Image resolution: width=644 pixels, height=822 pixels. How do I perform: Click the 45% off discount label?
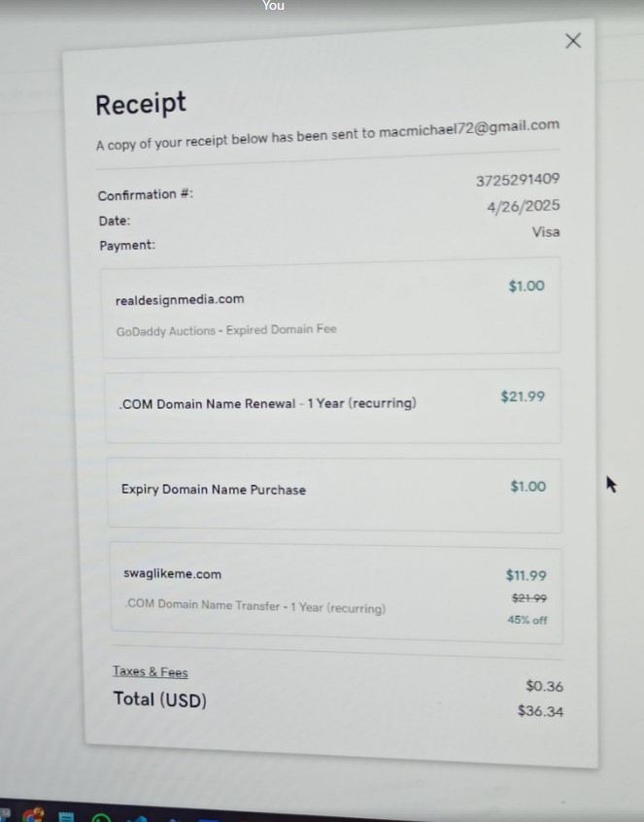(526, 620)
